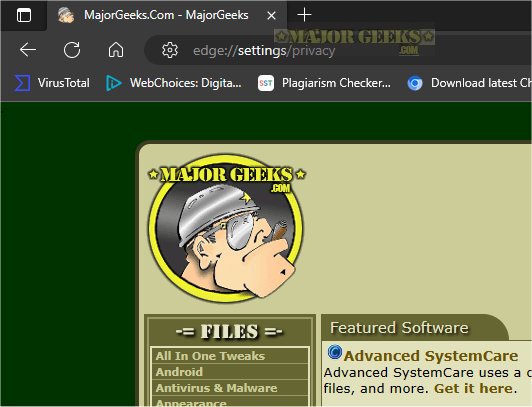Go to the Home page icon
The width and height of the screenshot is (532, 407).
click(116, 50)
